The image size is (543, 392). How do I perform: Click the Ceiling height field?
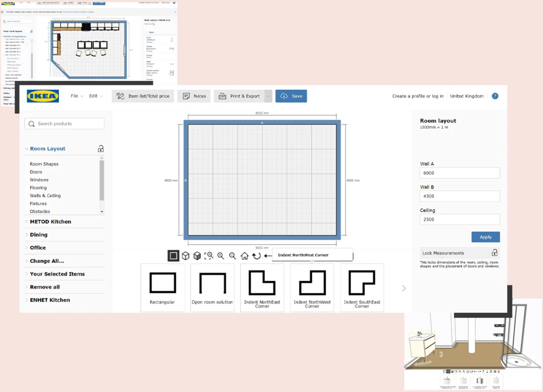(x=460, y=220)
